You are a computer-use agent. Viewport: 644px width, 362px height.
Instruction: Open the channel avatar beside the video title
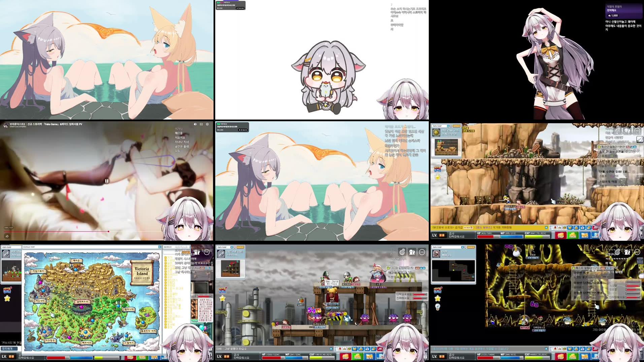click(x=6, y=125)
